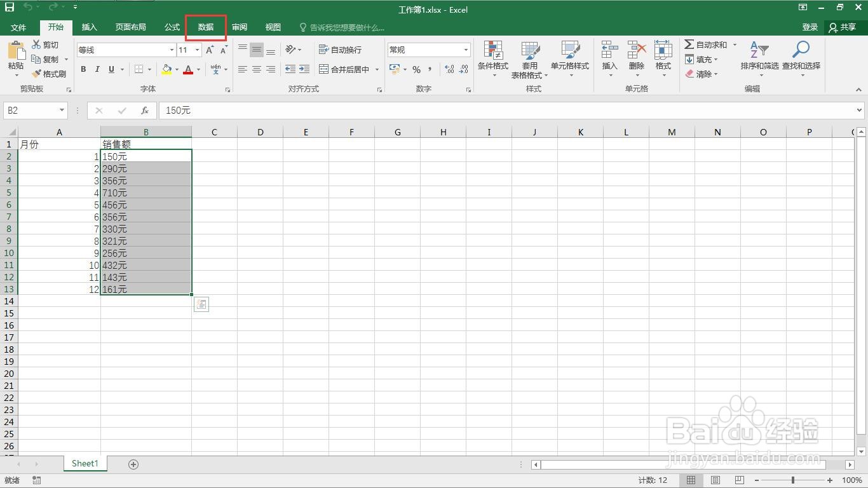This screenshot has height=488, width=868.
Task: Click the Tell Me search box
Action: (342, 27)
